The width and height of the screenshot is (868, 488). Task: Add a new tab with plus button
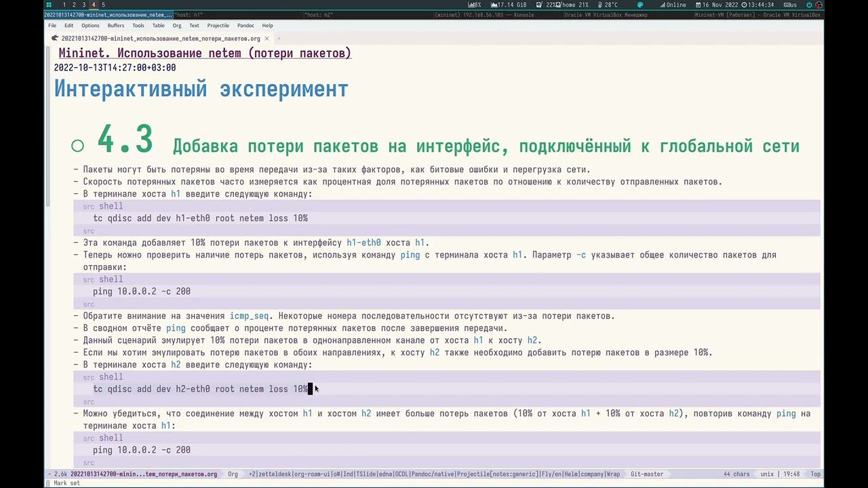click(279, 39)
